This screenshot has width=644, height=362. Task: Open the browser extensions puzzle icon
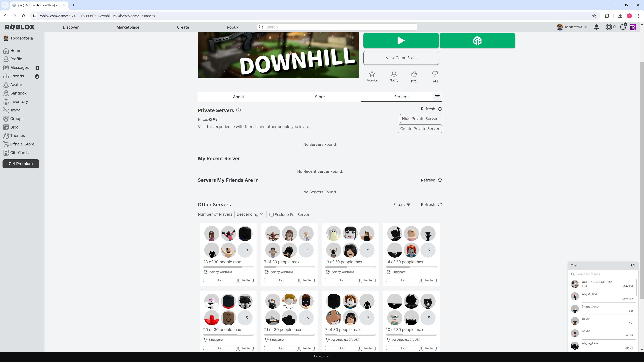[x=607, y=16]
